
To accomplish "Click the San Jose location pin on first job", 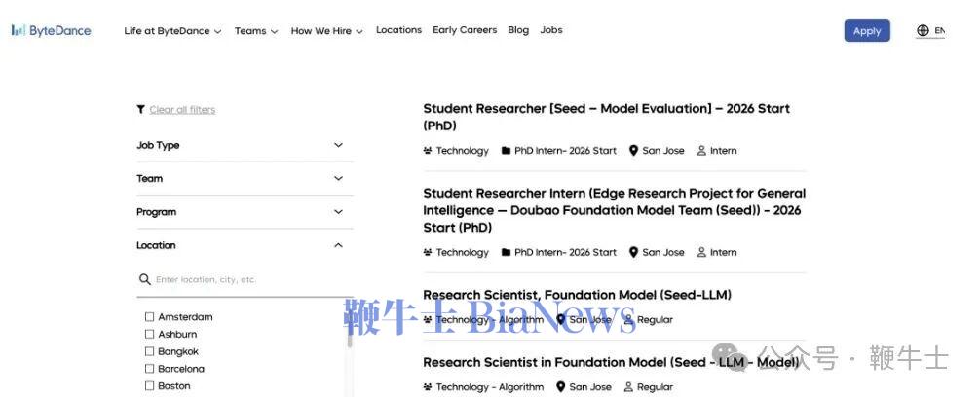I will 633,151.
